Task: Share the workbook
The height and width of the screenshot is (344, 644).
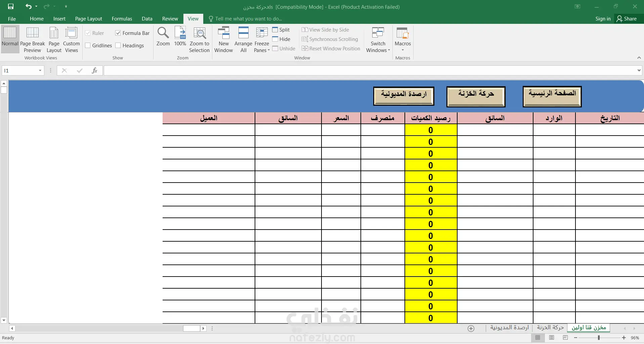Action: (627, 19)
